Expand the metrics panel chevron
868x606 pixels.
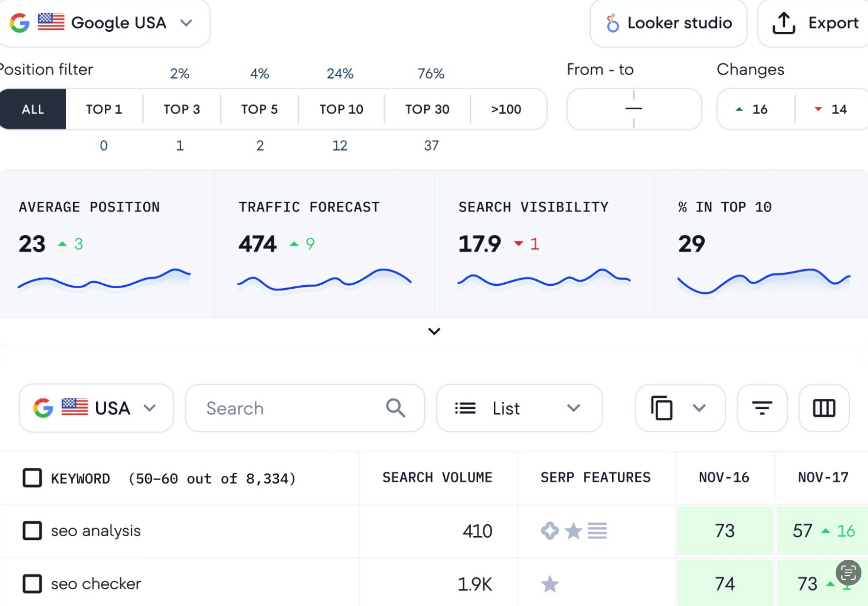coord(434,332)
